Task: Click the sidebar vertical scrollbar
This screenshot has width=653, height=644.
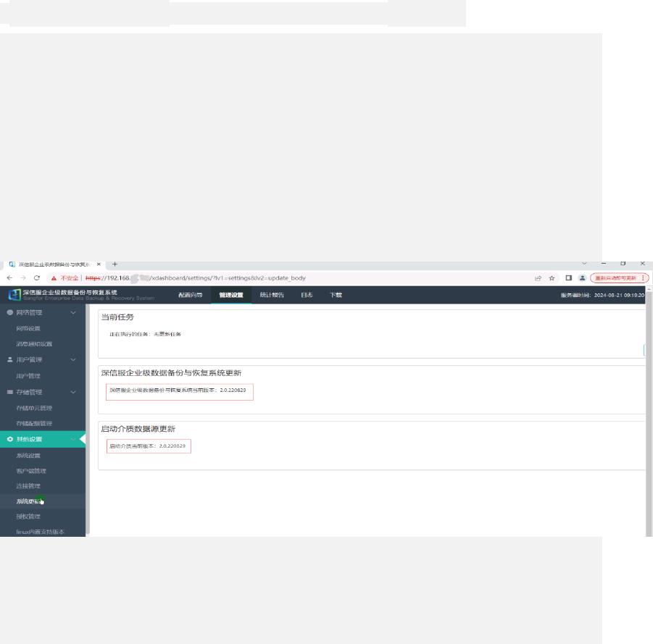Action: (87, 419)
